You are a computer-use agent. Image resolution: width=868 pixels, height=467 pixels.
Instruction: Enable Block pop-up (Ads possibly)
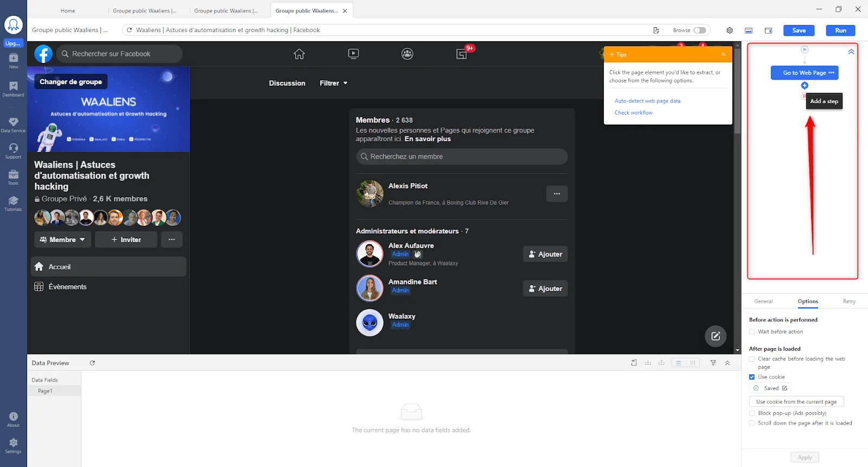pyautogui.click(x=752, y=413)
